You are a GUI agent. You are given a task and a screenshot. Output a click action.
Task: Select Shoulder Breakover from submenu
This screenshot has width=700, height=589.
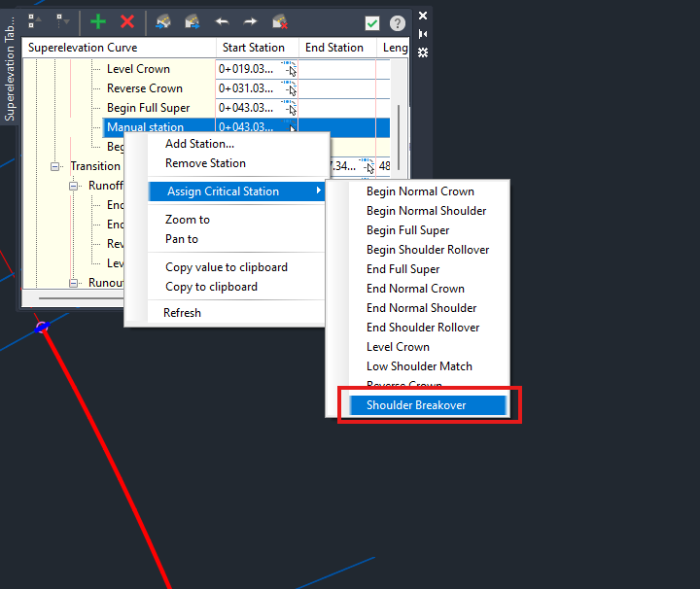[x=416, y=405]
